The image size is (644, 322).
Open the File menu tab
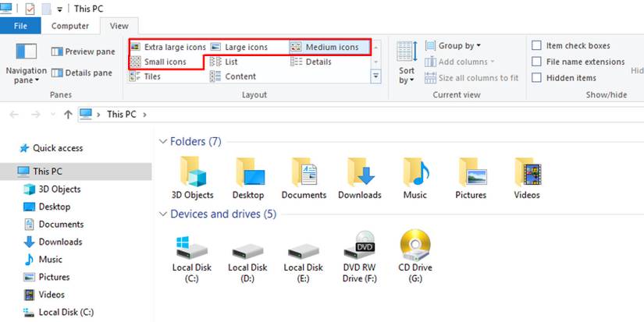[20, 26]
